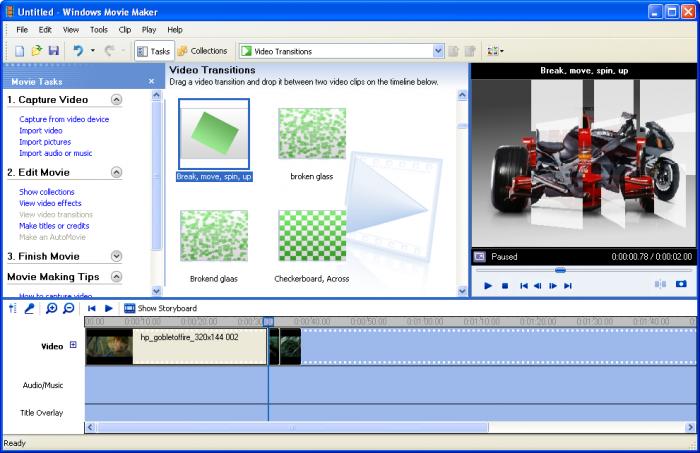Click the preview monitor seek slider
The width and height of the screenshot is (700, 453).
tap(560, 270)
